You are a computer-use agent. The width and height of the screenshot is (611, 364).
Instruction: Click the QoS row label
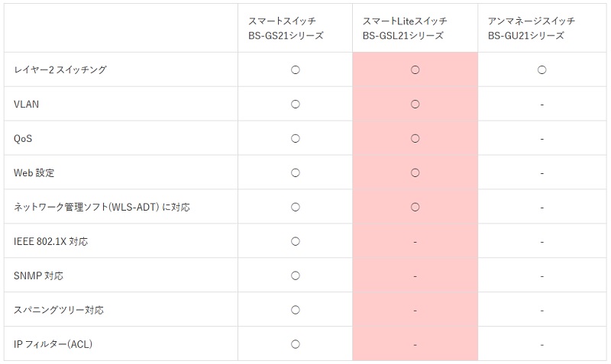click(23, 139)
